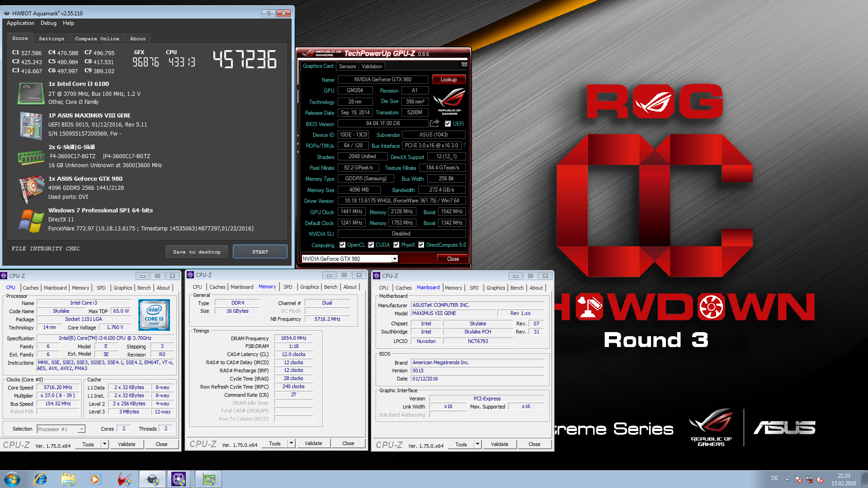Viewport: 868px width, 488px height.
Task: Click the ROG logo in GPU-Z
Action: (449, 101)
